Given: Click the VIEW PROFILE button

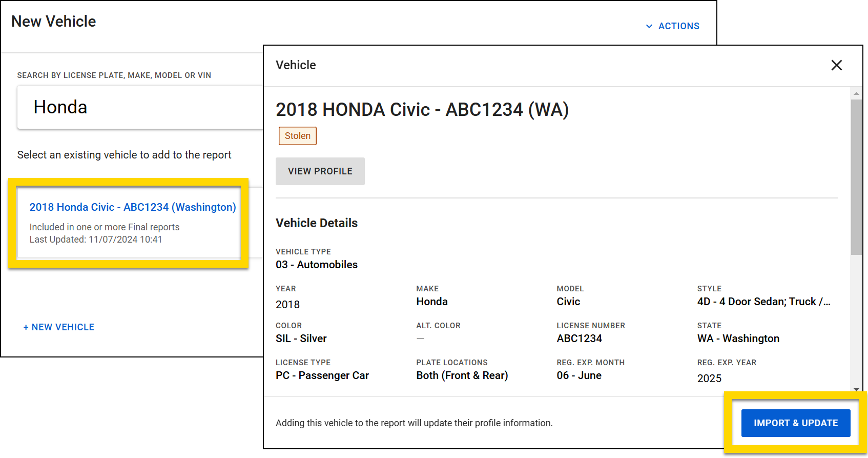Looking at the screenshot, I should 320,171.
